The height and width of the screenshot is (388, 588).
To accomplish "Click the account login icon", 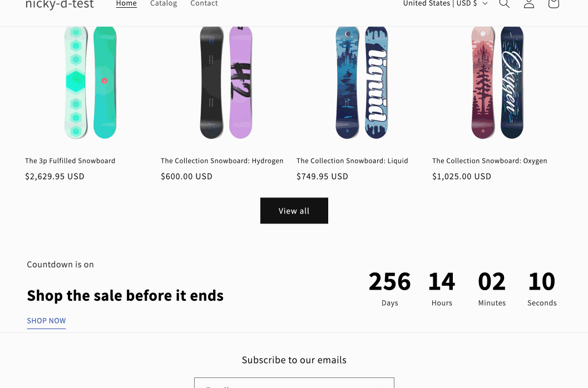I will click(x=529, y=4).
